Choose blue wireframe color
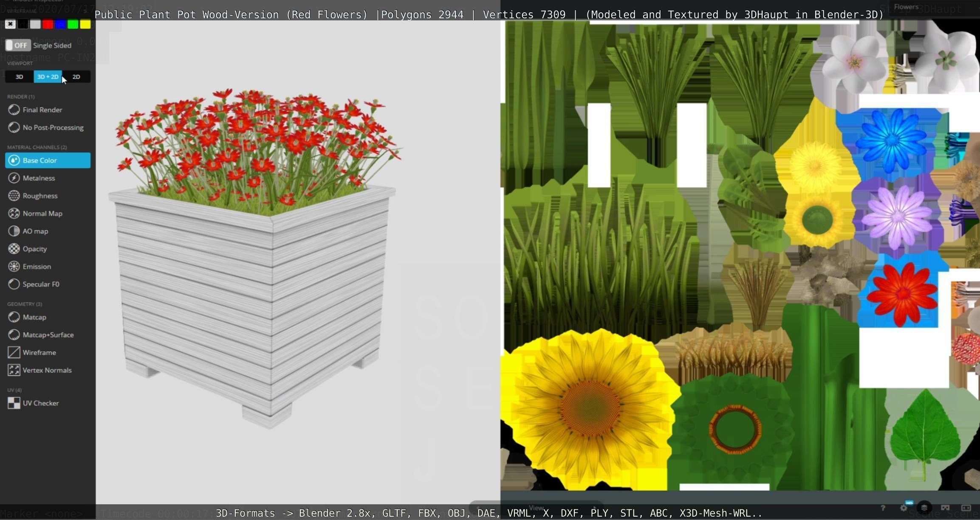 coord(60,24)
